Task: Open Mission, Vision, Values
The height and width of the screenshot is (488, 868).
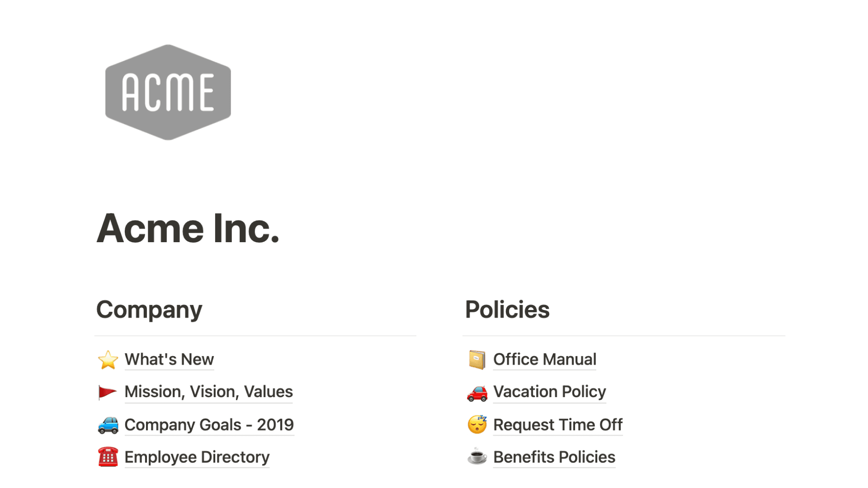Action: coord(208,392)
